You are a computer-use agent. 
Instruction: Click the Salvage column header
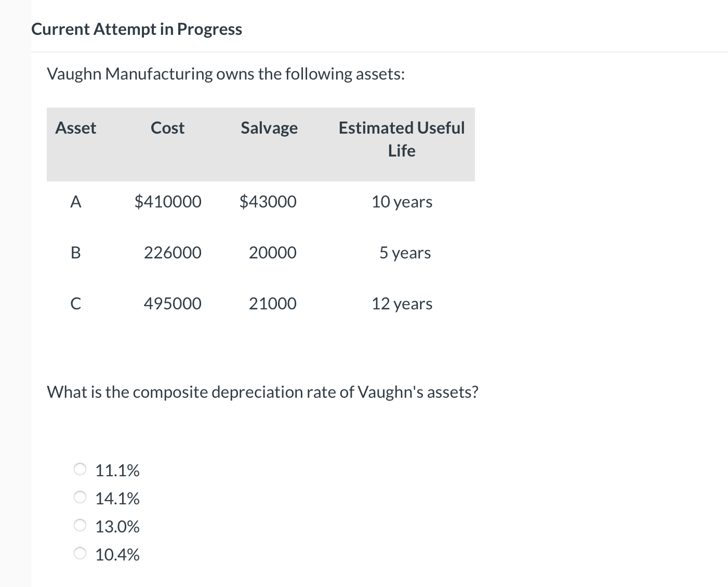(x=269, y=128)
